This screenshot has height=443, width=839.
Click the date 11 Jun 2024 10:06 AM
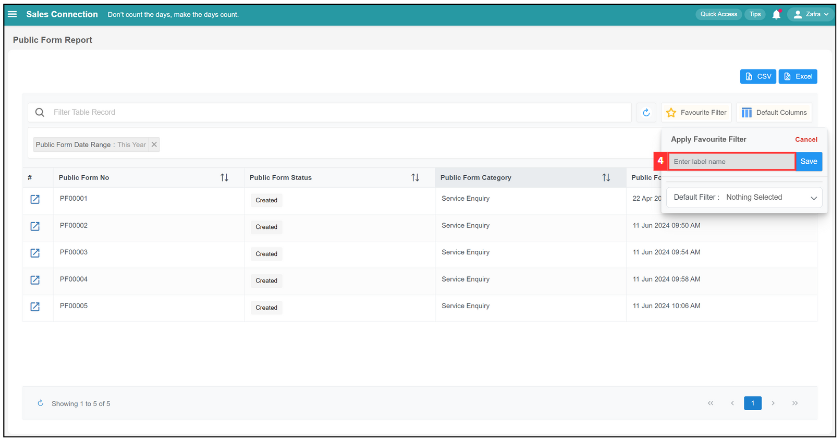(x=666, y=306)
